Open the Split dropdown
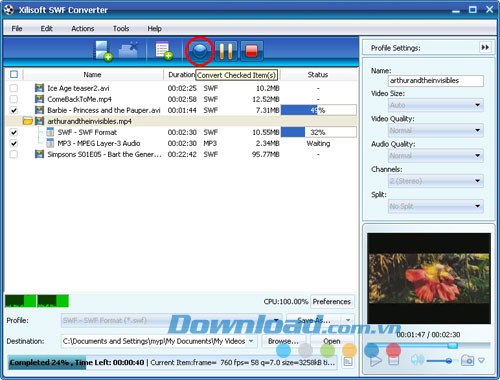The width and height of the screenshot is (500, 380). tap(436, 206)
